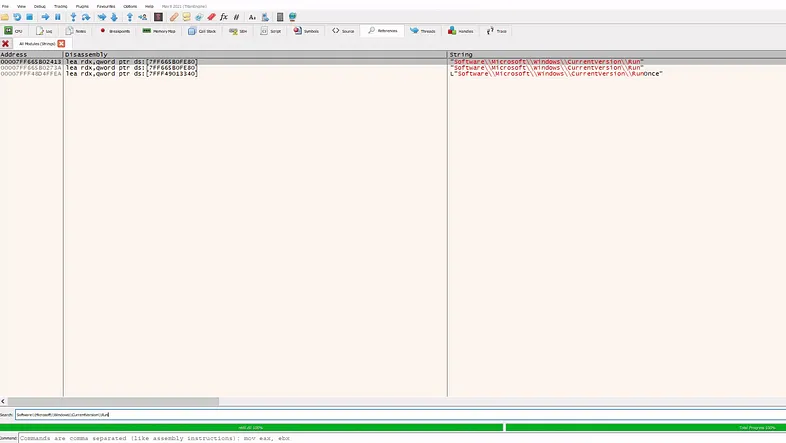Open the Plugins menu
The image size is (786, 443).
(82, 7)
